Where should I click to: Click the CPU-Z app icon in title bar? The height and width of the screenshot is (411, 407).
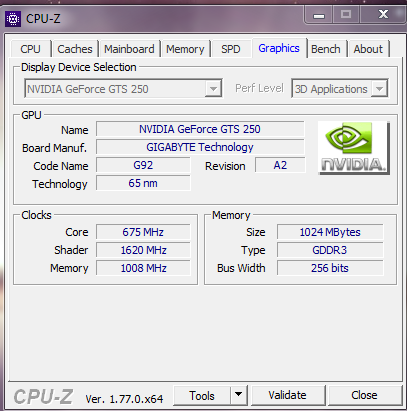point(13,19)
